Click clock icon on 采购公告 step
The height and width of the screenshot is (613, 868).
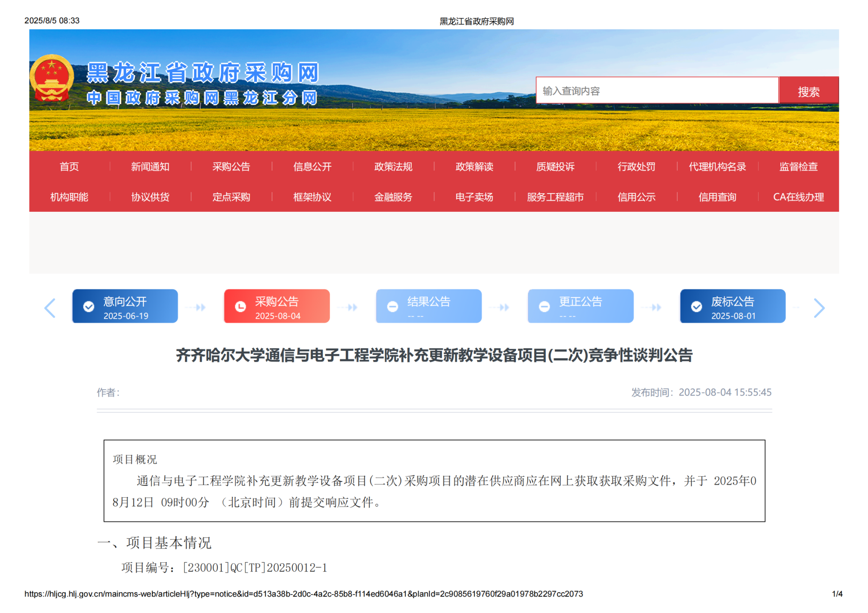point(240,307)
